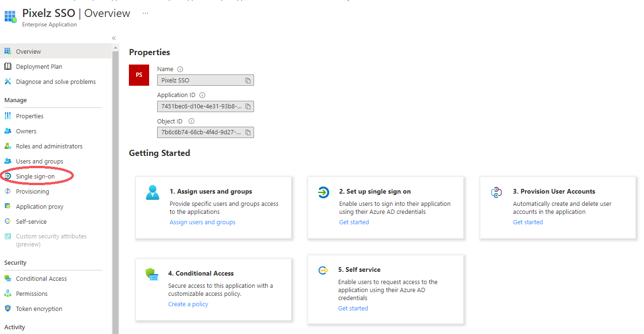644x334 pixels.
Task: Click the Users and groups icon
Action: pos(8,161)
